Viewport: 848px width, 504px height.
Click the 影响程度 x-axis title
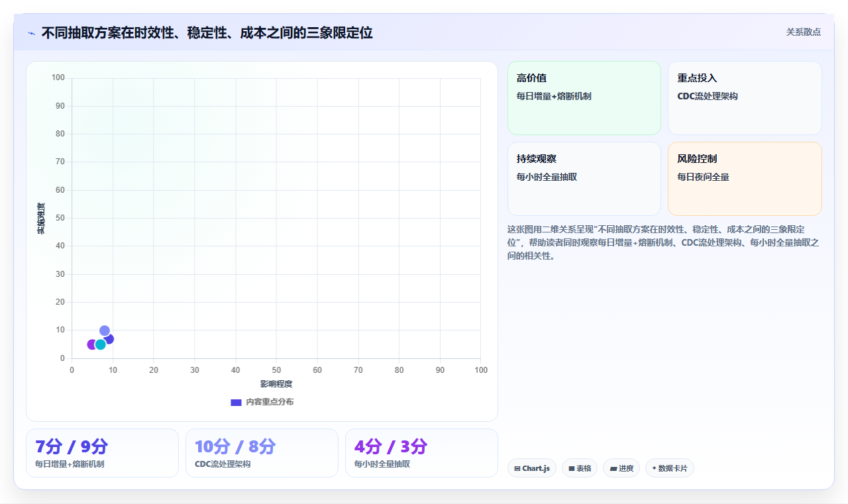[276, 384]
